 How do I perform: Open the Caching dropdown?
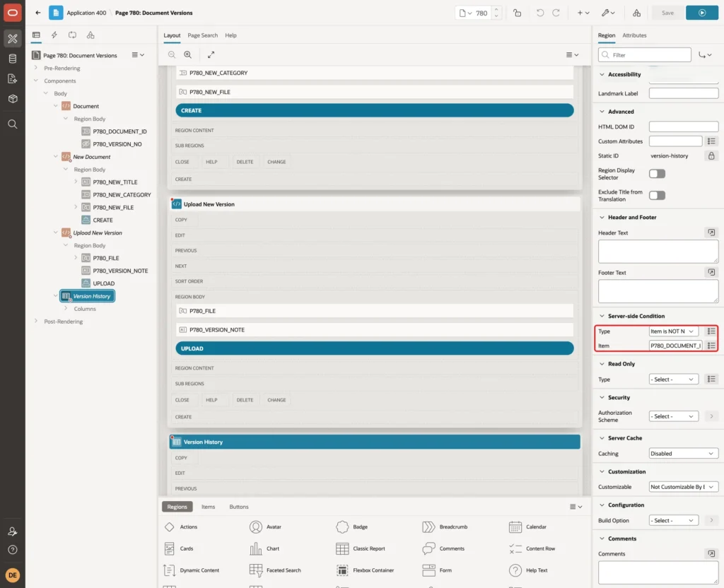click(x=684, y=454)
